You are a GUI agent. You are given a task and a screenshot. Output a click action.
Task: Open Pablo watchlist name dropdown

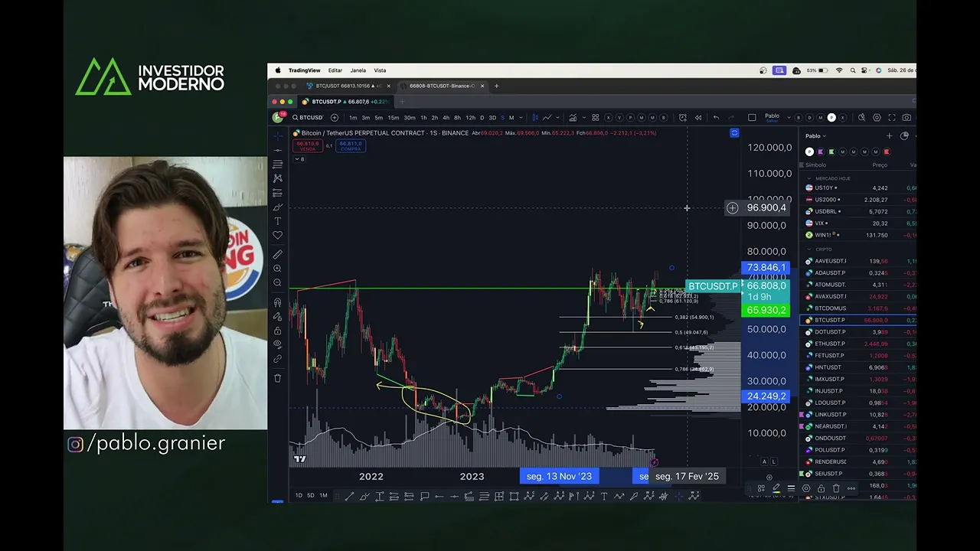tap(816, 136)
